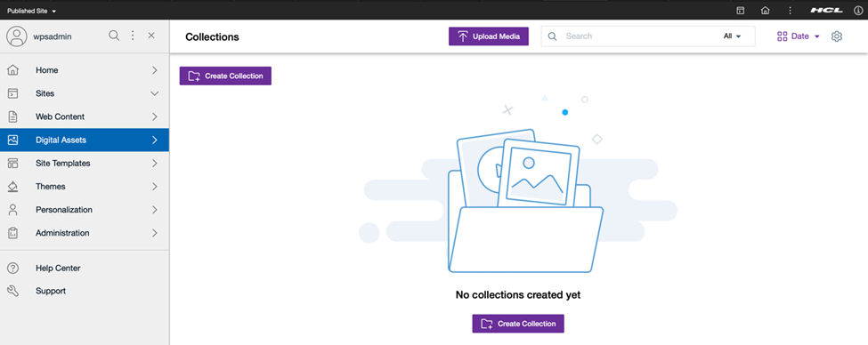Click the top Create Collection button

click(225, 76)
